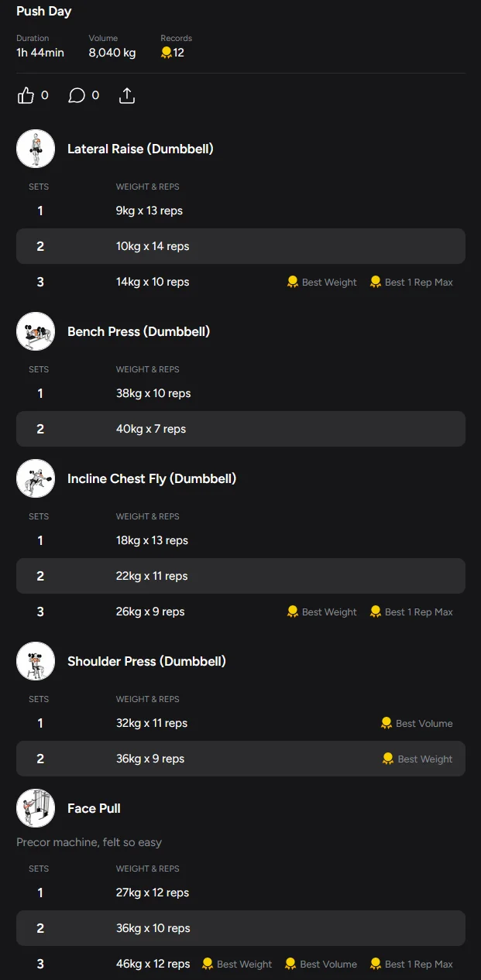Screen dimensions: 481x980
Task: Share the workout via share icon
Action: point(127,95)
